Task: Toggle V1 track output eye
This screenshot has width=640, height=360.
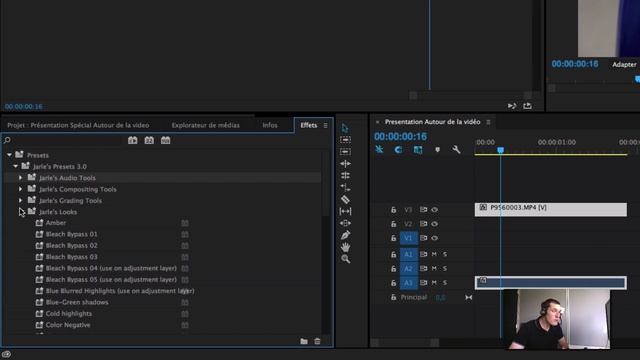Action: click(435, 238)
